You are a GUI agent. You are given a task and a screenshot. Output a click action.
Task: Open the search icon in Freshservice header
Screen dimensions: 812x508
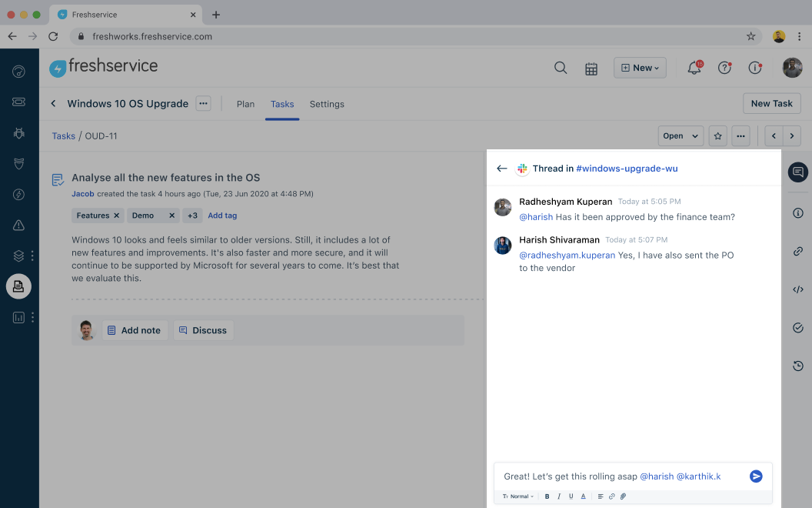[x=561, y=68]
